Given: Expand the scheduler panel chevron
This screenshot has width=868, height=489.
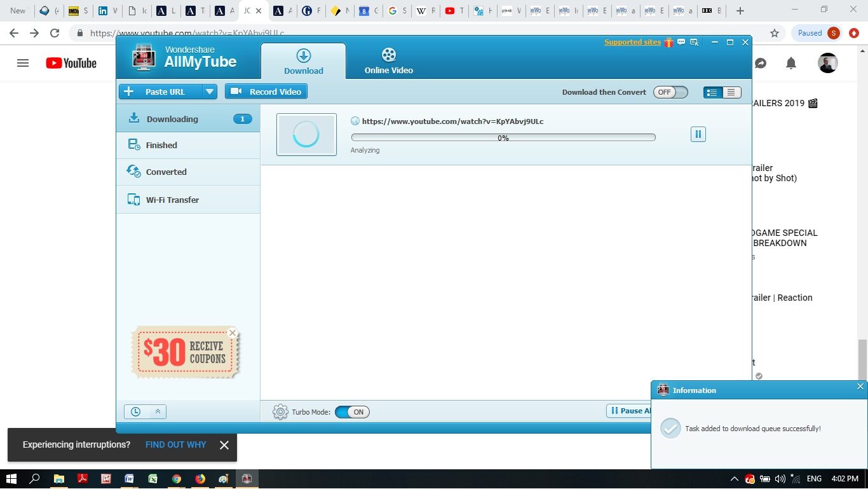Looking at the screenshot, I should (158, 411).
